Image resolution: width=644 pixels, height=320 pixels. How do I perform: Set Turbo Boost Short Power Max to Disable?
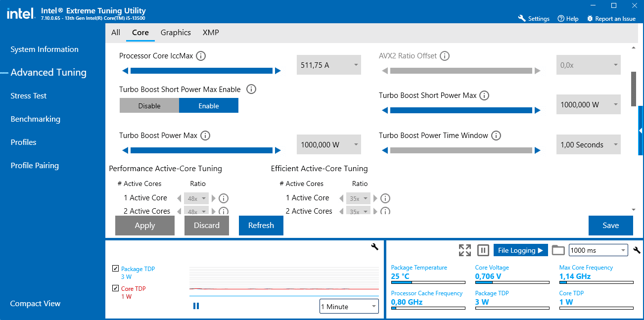pos(149,105)
